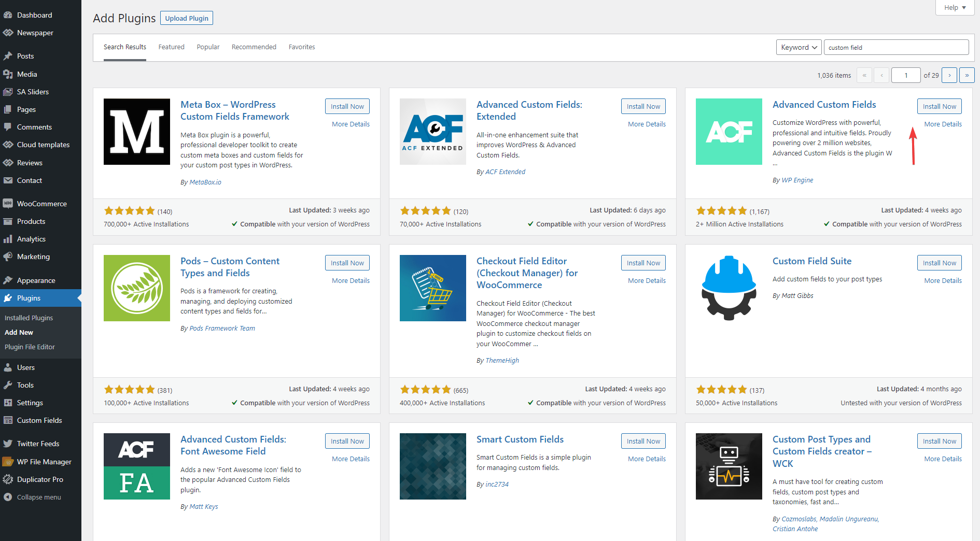Image resolution: width=980 pixels, height=541 pixels.
Task: Install the Meta Box plugin
Action: click(x=347, y=106)
